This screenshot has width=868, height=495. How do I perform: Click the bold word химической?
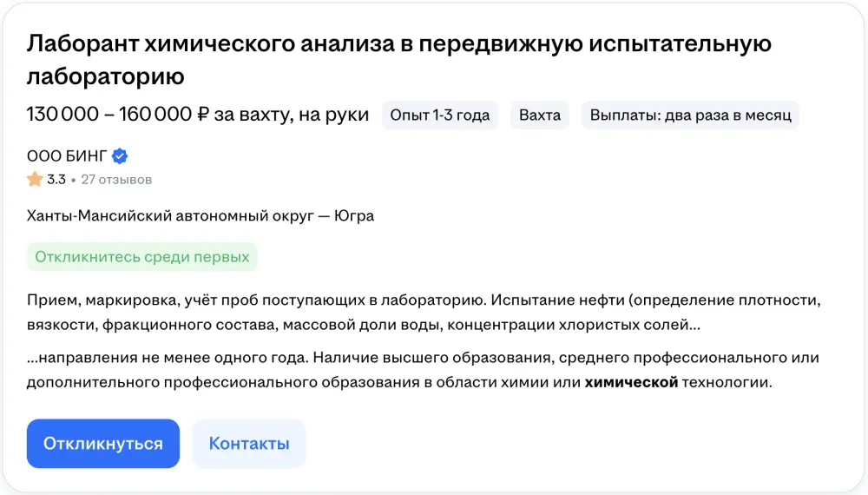click(x=631, y=382)
